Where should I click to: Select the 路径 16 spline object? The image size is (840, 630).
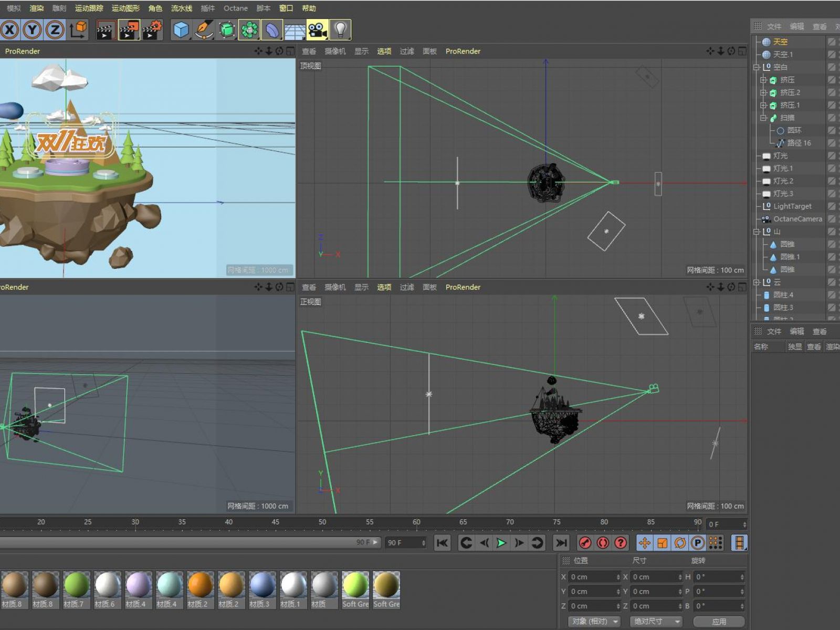click(x=799, y=143)
